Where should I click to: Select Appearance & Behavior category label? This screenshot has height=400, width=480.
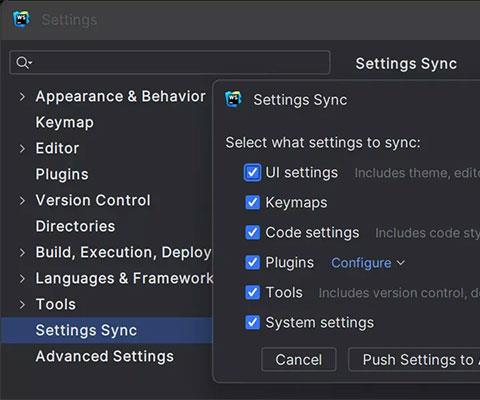120,97
